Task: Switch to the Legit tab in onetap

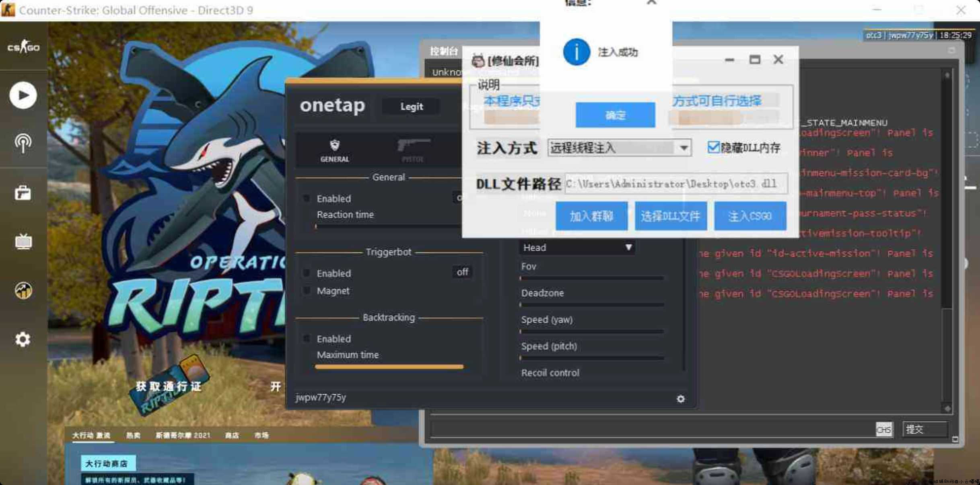Action: click(411, 107)
